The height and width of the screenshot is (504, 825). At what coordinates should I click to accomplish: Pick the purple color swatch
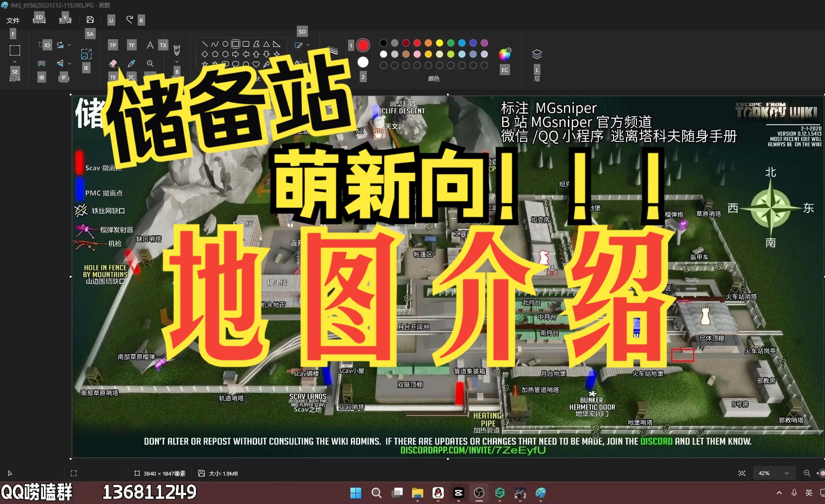(484, 43)
